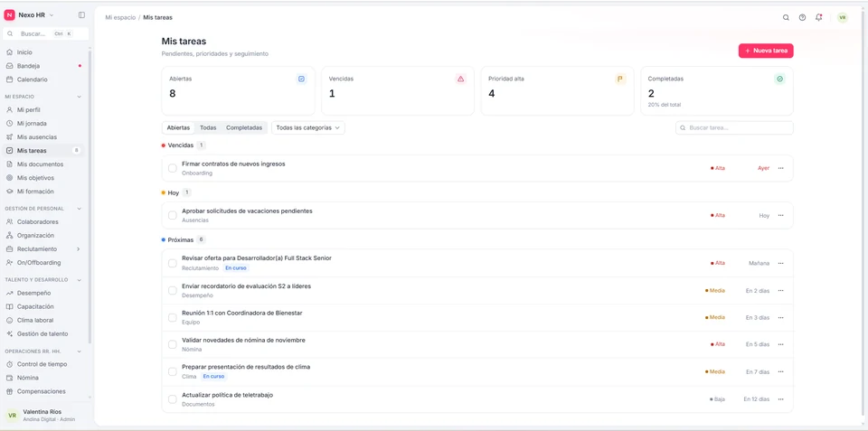Click the Nexo HR logo icon
The width and height of the screenshot is (868, 431).
pyautogui.click(x=9, y=15)
